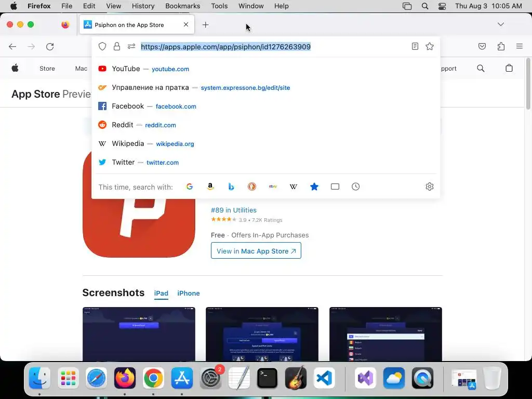Open Save to Pocket button
532x399 pixels.
482,46
